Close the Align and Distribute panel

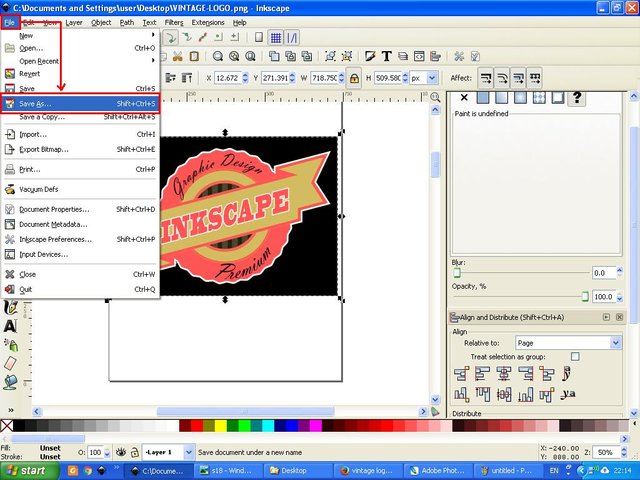(x=620, y=317)
